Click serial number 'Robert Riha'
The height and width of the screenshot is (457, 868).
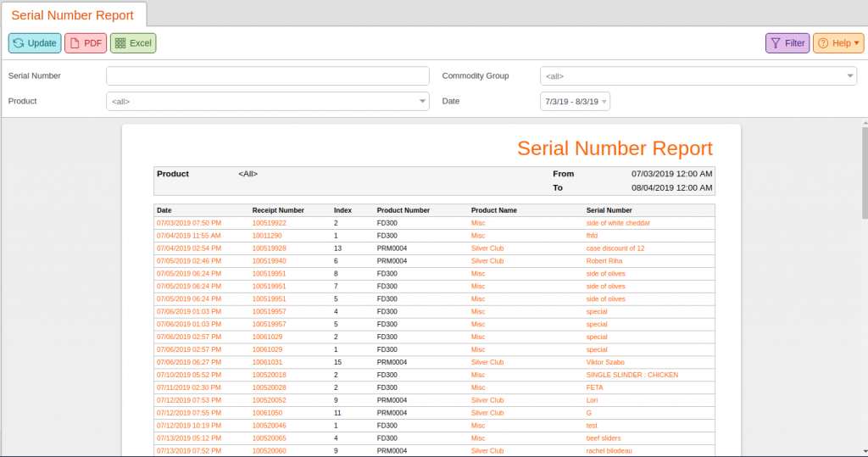click(x=604, y=261)
